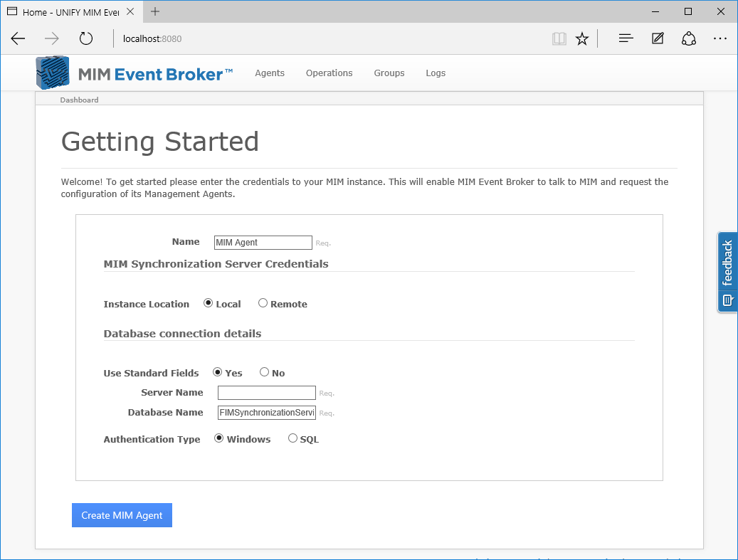Select Remote instance location
738x560 pixels.
[263, 303]
